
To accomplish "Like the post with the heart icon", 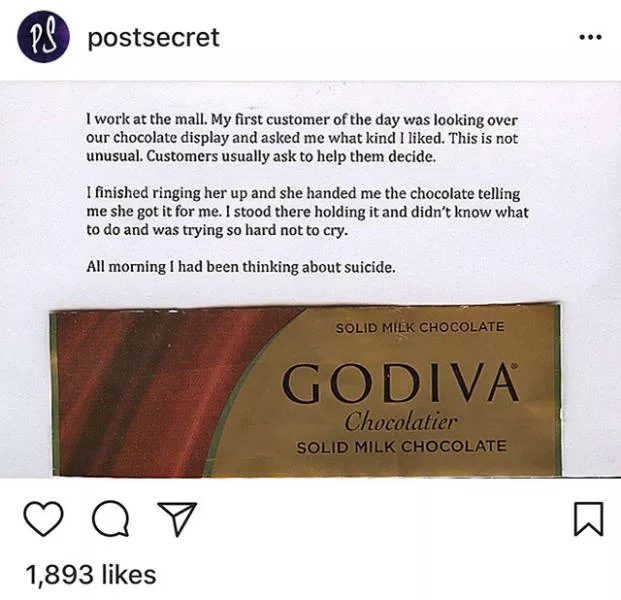I will pos(43,519).
